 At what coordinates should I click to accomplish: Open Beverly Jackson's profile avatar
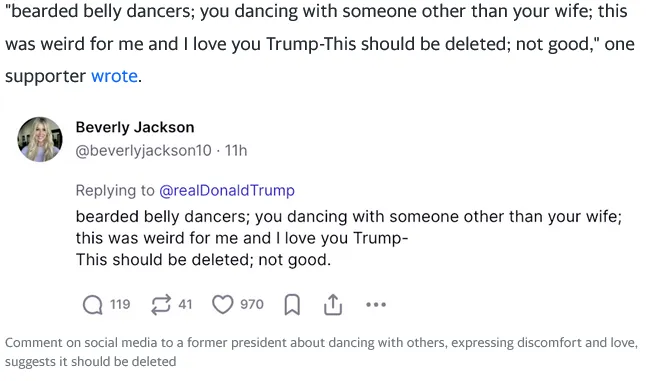coord(40,139)
